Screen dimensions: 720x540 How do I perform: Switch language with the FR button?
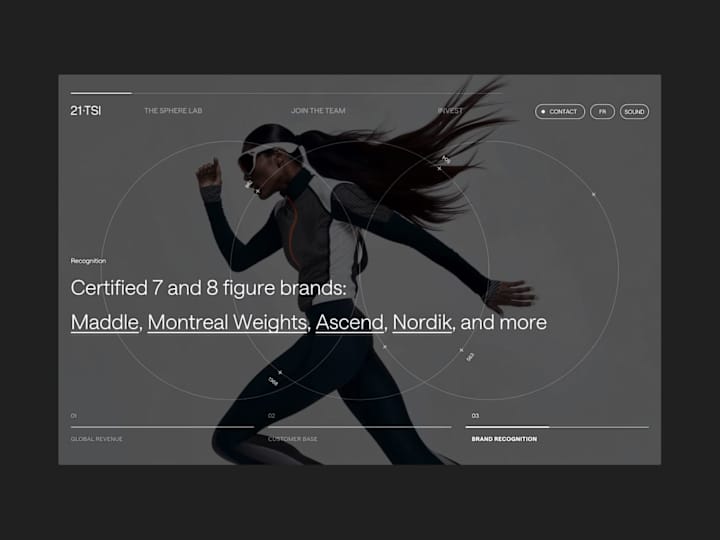click(602, 112)
